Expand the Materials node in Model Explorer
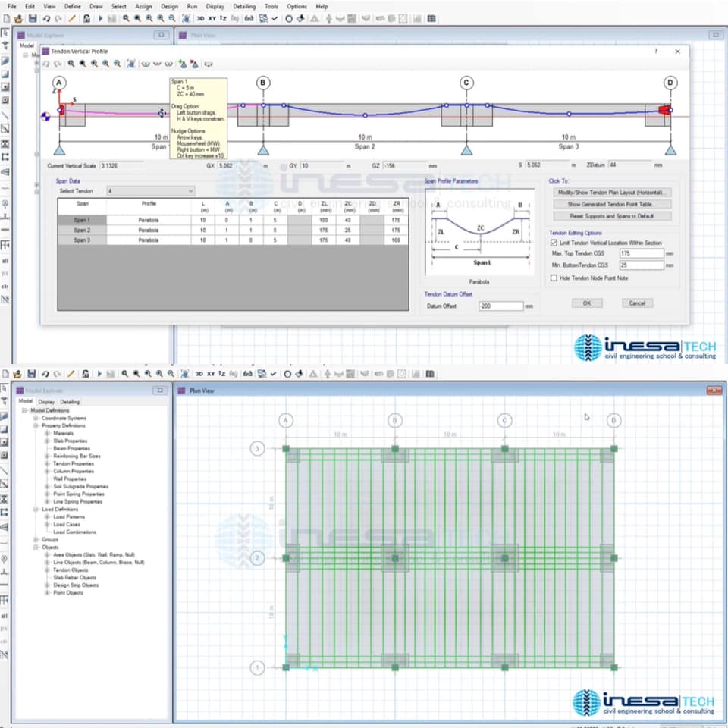 (47, 433)
